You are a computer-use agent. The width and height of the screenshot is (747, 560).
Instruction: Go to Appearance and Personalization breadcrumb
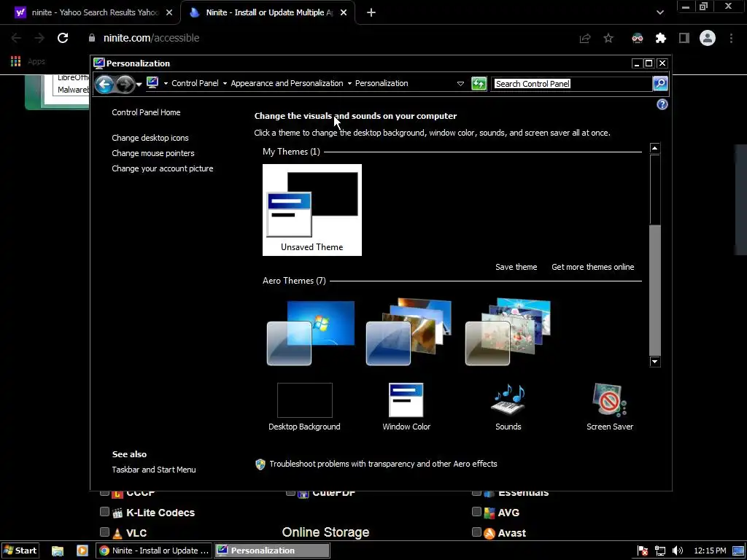287,83
